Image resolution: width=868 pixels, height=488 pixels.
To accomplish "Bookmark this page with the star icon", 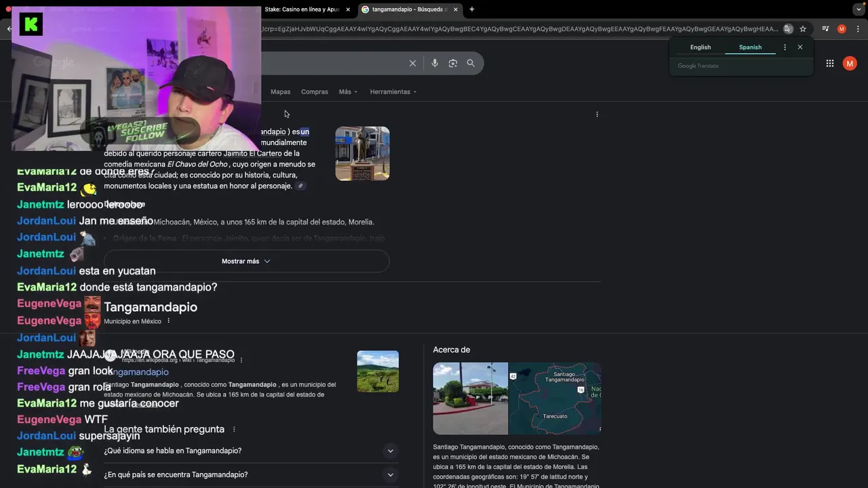I will tap(803, 29).
